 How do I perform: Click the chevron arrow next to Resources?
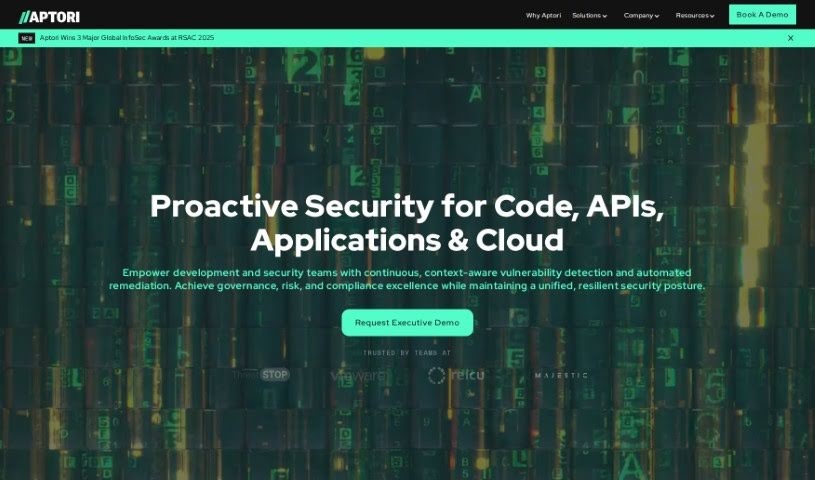click(x=712, y=17)
